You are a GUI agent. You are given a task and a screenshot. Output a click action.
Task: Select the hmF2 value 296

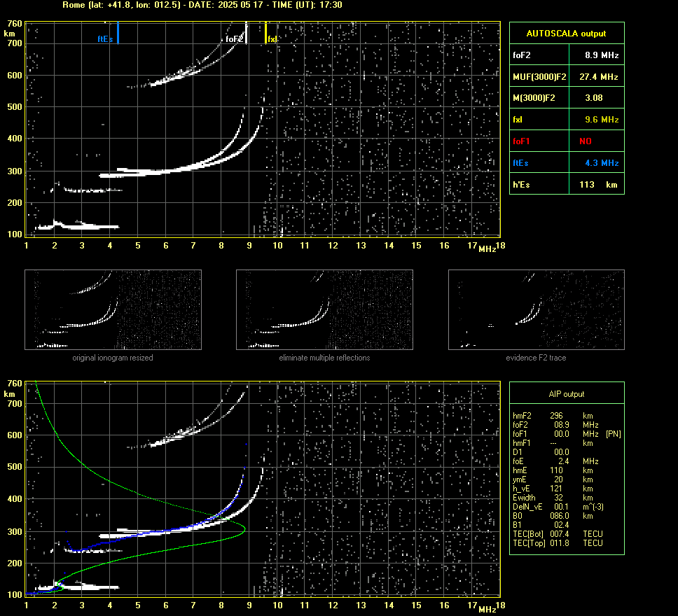coord(556,415)
